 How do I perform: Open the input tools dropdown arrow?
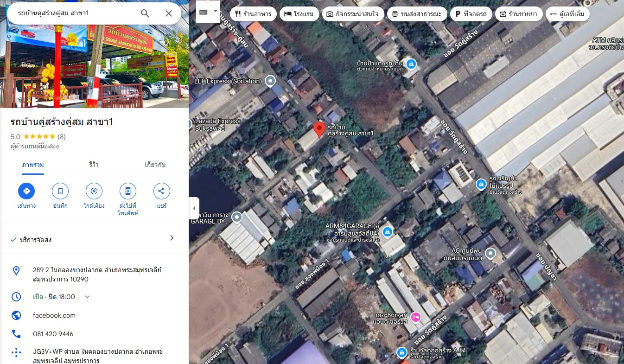point(215,12)
